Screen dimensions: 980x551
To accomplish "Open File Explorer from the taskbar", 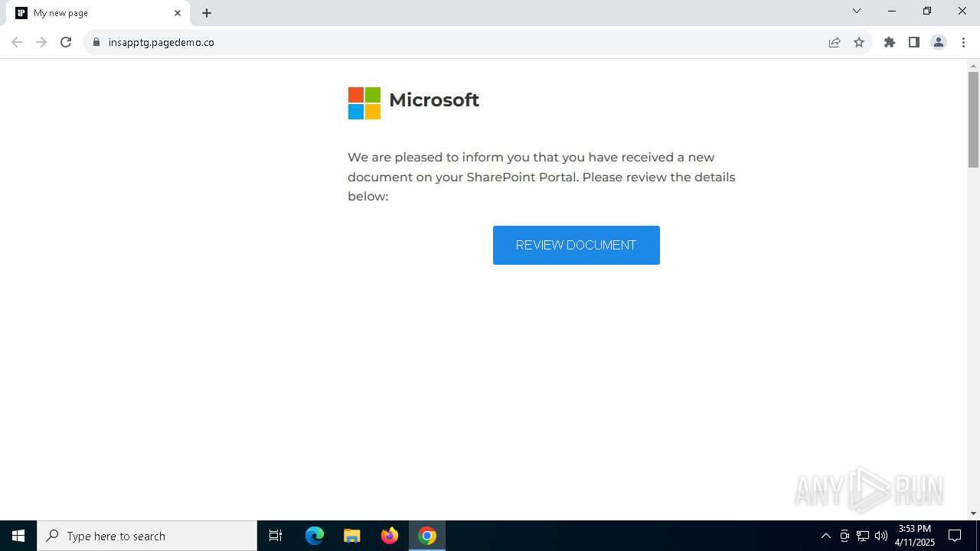I will (x=352, y=536).
